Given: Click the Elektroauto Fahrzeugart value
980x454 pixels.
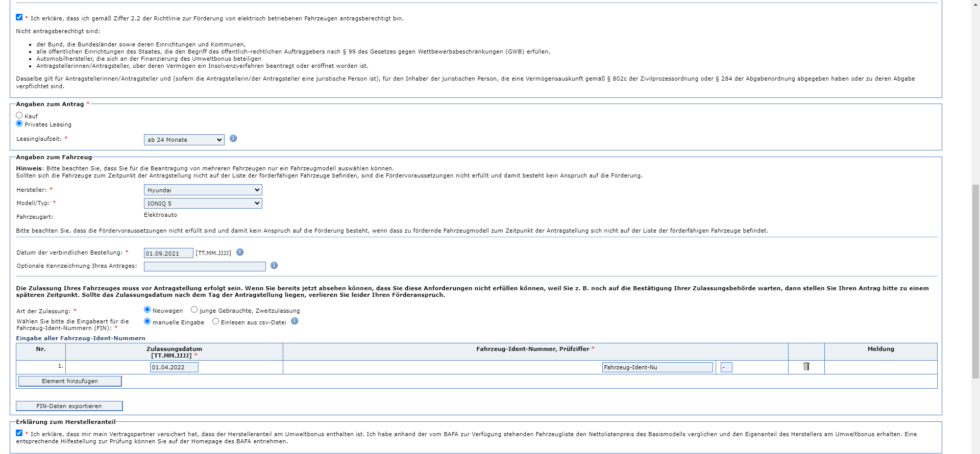Looking at the screenshot, I should 160,215.
